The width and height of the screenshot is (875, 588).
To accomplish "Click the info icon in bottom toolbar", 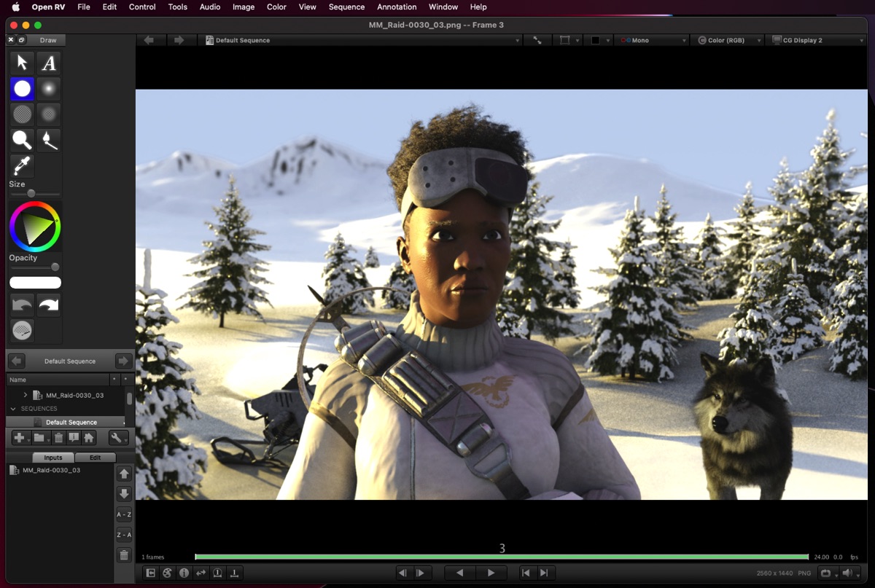I will [184, 573].
